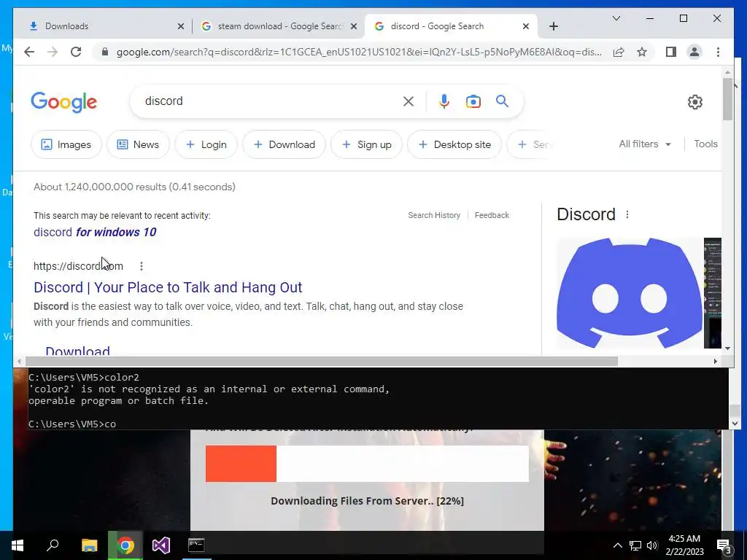Open Chrome side panel icon

click(671, 52)
